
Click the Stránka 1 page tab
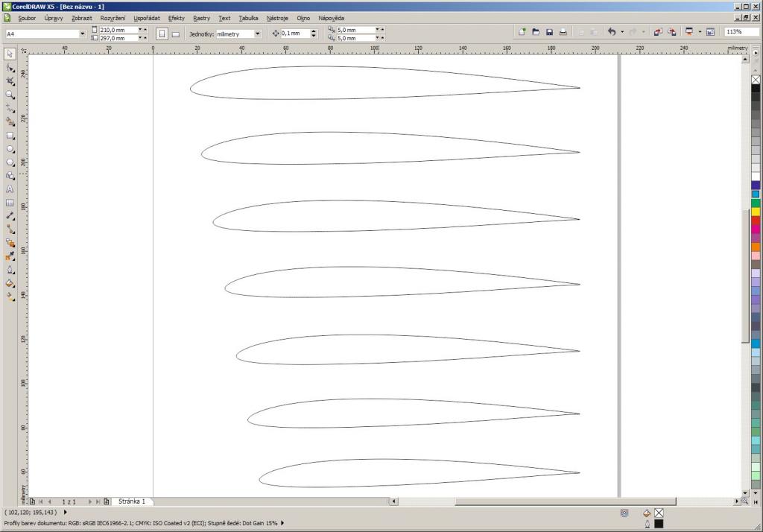click(132, 501)
